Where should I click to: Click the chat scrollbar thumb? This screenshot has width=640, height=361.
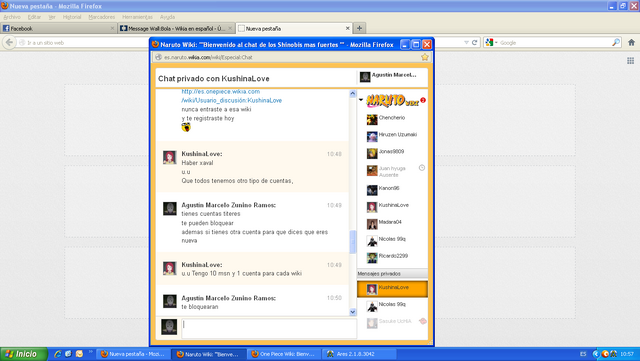(x=353, y=242)
